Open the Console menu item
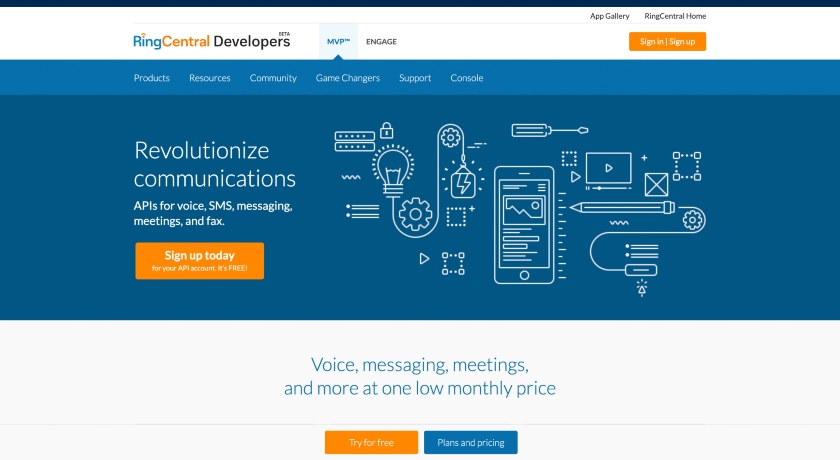The image size is (840, 460). point(467,78)
